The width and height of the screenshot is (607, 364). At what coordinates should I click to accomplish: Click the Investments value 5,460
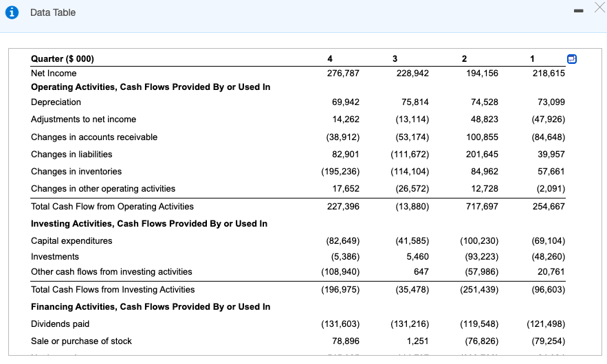pos(417,256)
